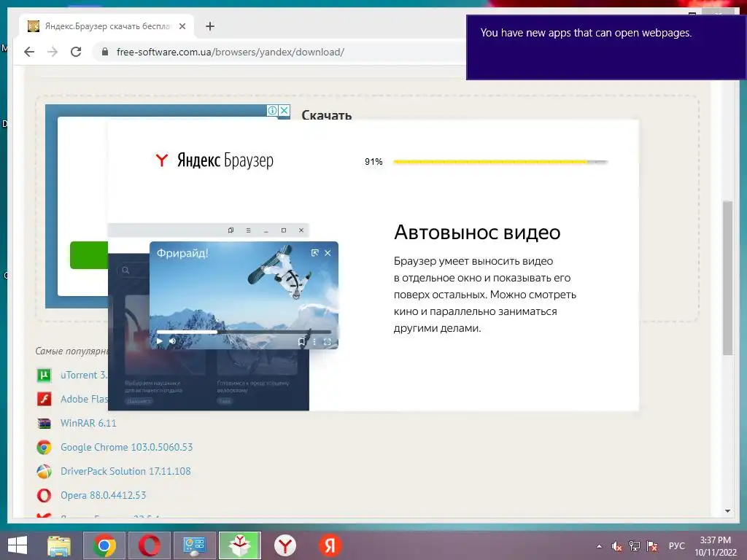Open the Google Chrome 103.0.5060.53 link
Image resolution: width=747 pixels, height=560 pixels.
[126, 447]
